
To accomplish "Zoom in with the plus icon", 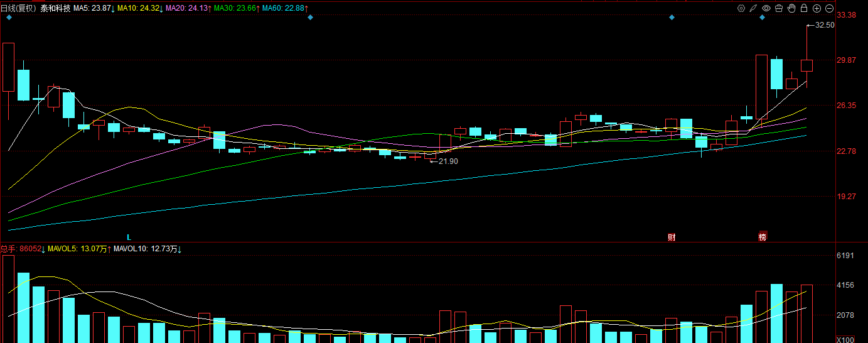I will point(817,8).
